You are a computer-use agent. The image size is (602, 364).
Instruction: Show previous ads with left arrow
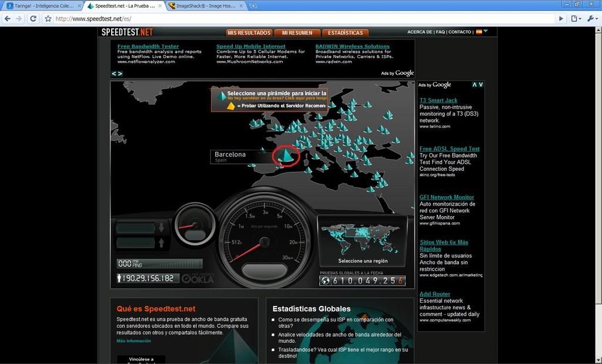114,73
